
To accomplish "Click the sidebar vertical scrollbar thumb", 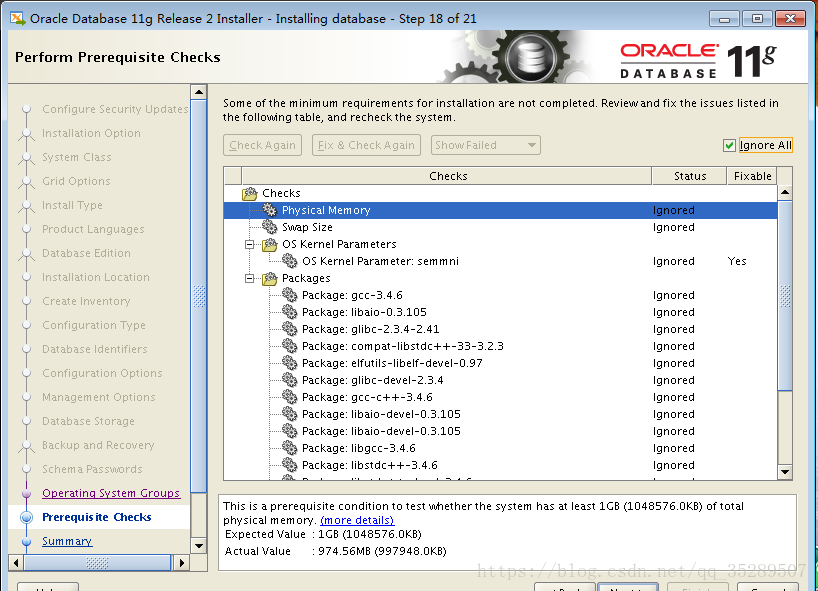I will pos(199,296).
